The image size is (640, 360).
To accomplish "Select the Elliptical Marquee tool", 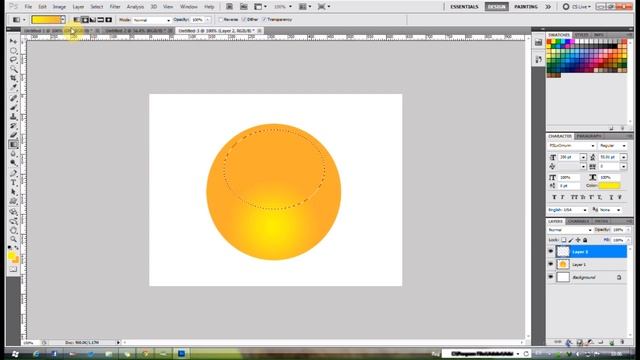I will [13, 51].
